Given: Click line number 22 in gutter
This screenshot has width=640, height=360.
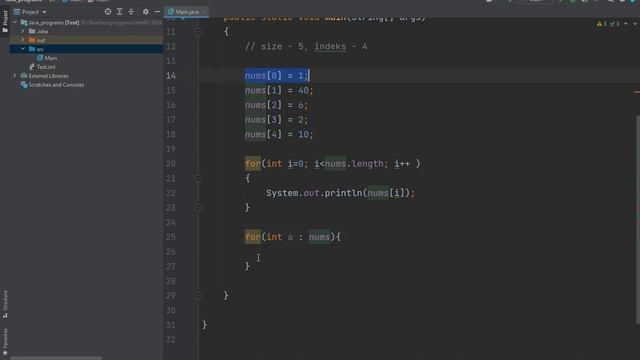Looking at the screenshot, I should 171,193.
